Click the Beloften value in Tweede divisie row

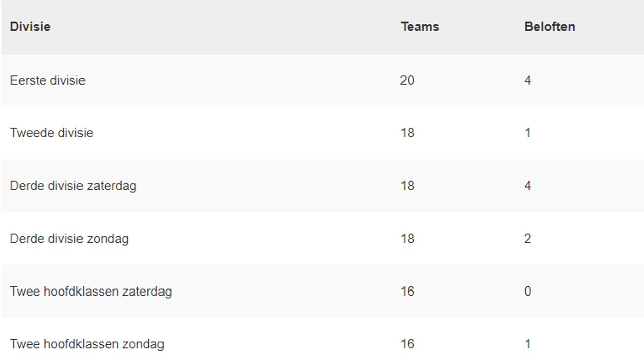coord(527,133)
